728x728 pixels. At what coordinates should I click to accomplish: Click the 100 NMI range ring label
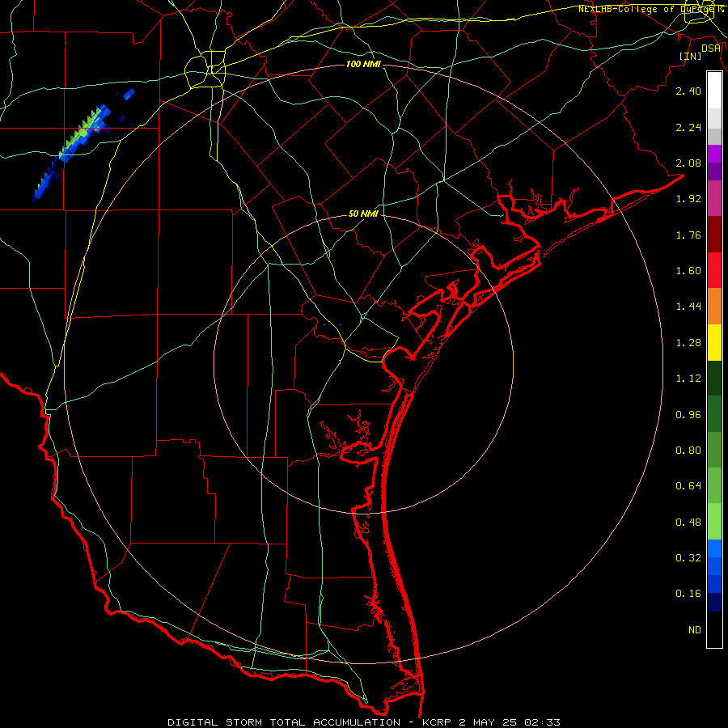[363, 64]
